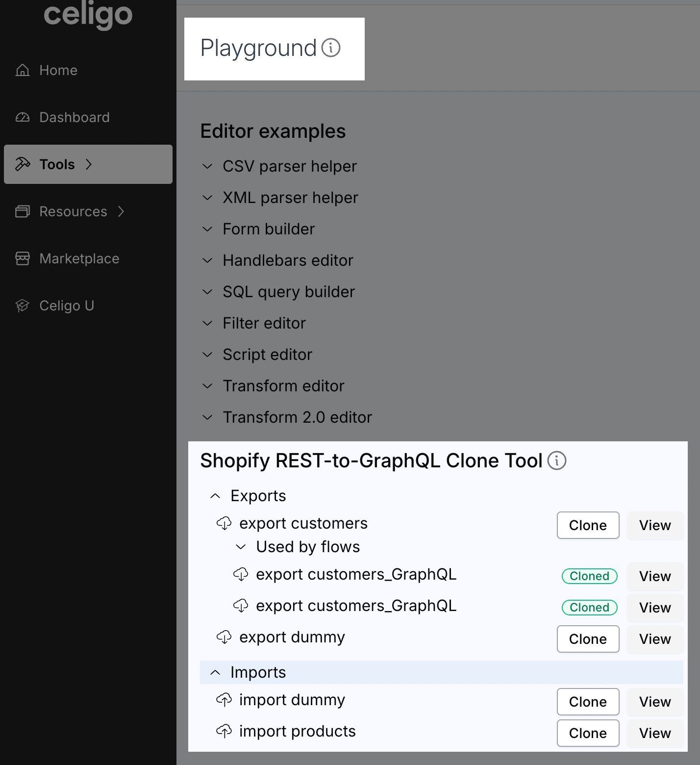700x765 pixels.
Task: Select Resources menu item
Action: click(88, 211)
